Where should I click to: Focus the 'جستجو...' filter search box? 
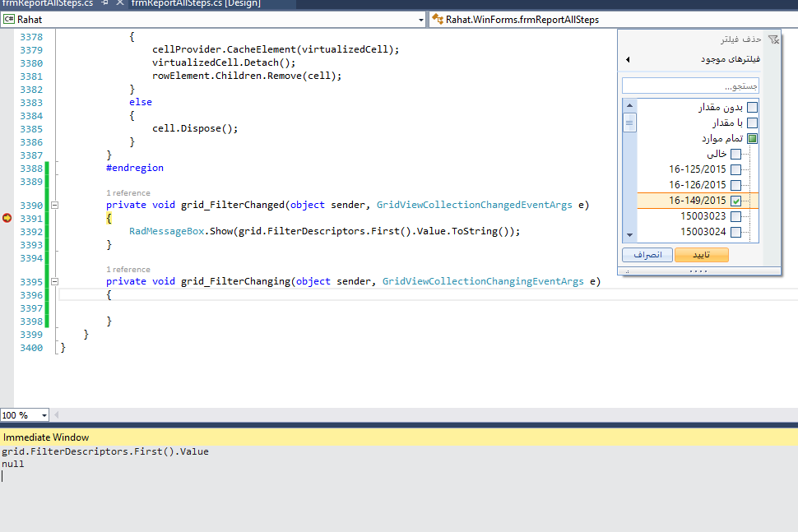click(x=690, y=86)
